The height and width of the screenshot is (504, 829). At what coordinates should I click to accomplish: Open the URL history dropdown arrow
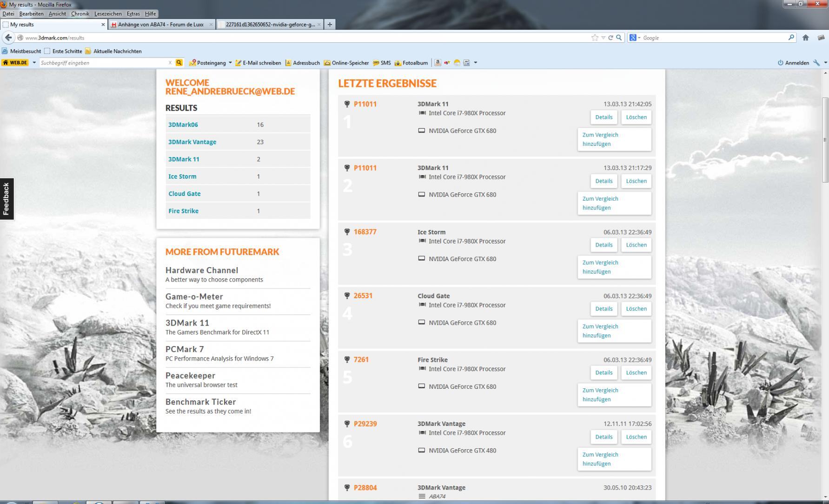(603, 38)
